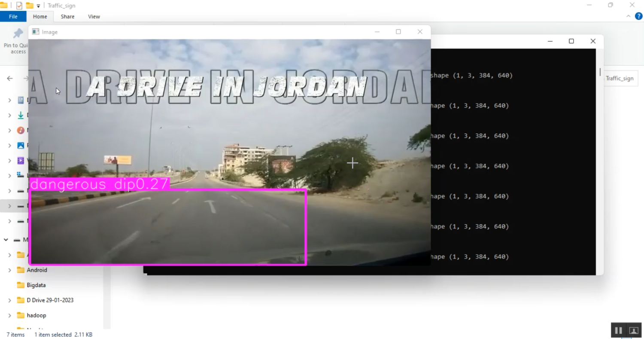Click inside the Traffic_sign search box
The width and height of the screenshot is (644, 339).
[x=620, y=78]
